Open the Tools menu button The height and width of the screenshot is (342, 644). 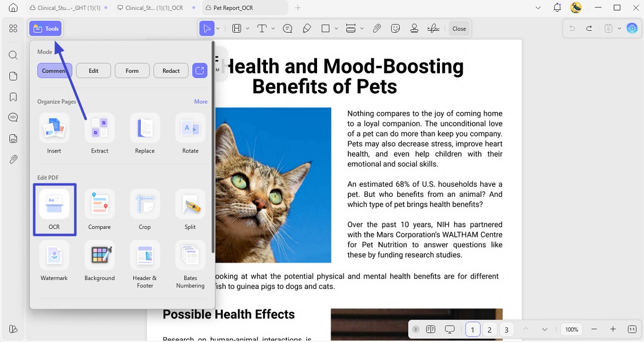(x=46, y=29)
